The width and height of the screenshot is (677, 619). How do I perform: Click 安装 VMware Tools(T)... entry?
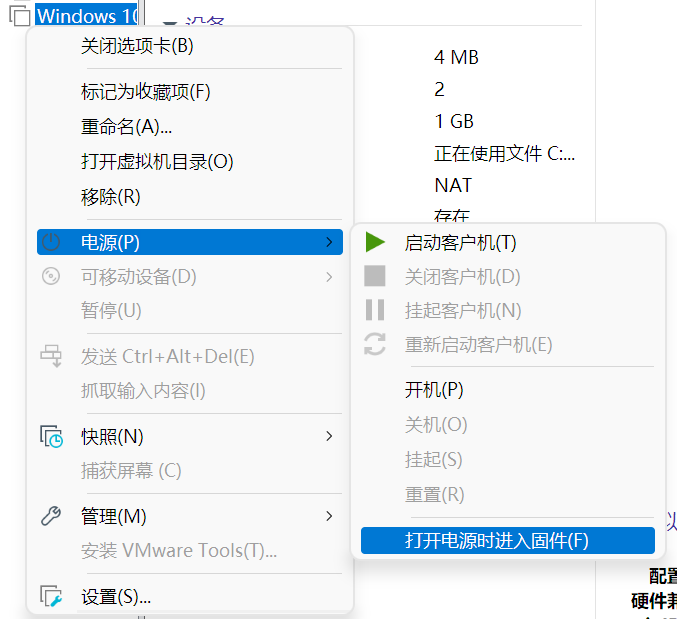pyautogui.click(x=190, y=550)
